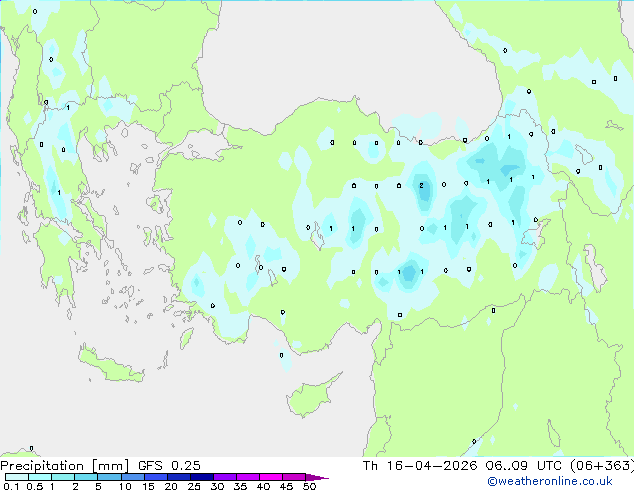Select the 5–10 mm legend swatch
The width and height of the screenshot is (634, 490).
(109, 477)
